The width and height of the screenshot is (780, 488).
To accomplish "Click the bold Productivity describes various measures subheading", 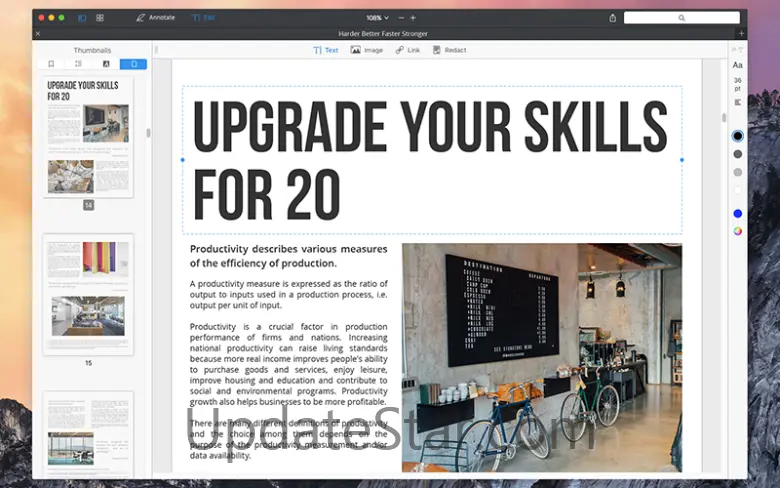I will pyautogui.click(x=289, y=256).
